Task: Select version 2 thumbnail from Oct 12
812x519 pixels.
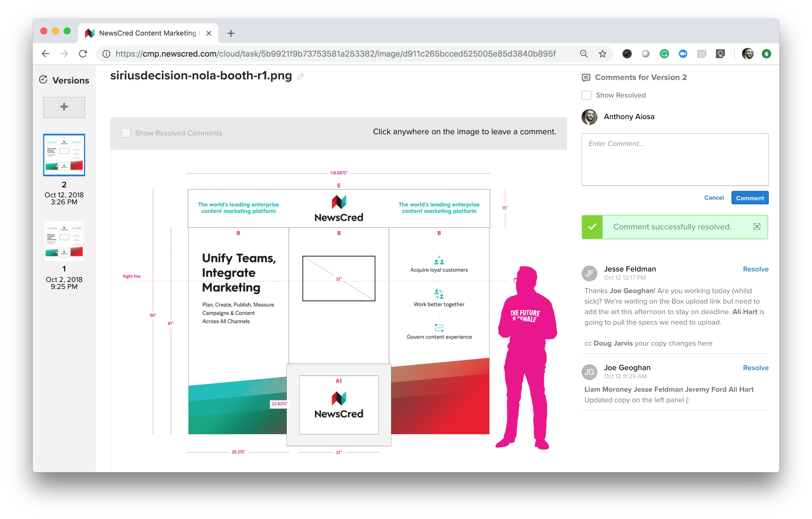Action: coord(64,155)
